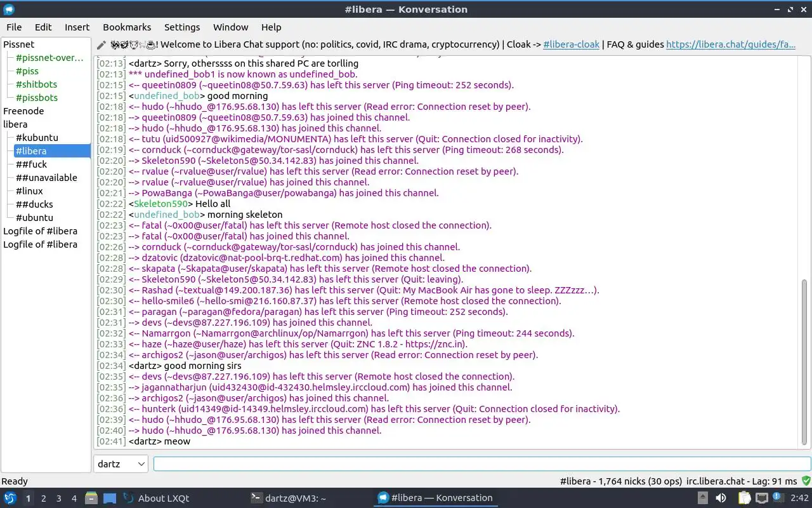Click the '<dartz> good morning sirs' message
Viewport: 812px width, 508px height.
185,366
